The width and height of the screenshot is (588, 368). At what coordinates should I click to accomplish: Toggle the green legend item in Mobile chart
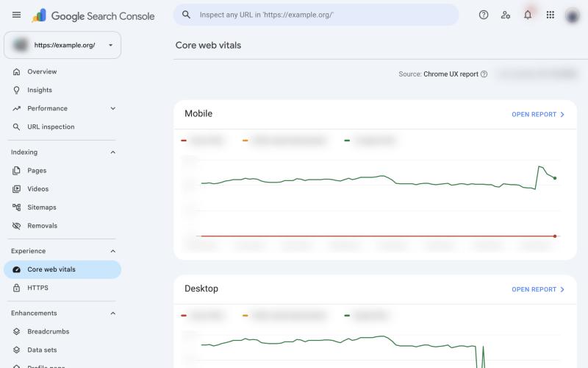click(x=370, y=141)
